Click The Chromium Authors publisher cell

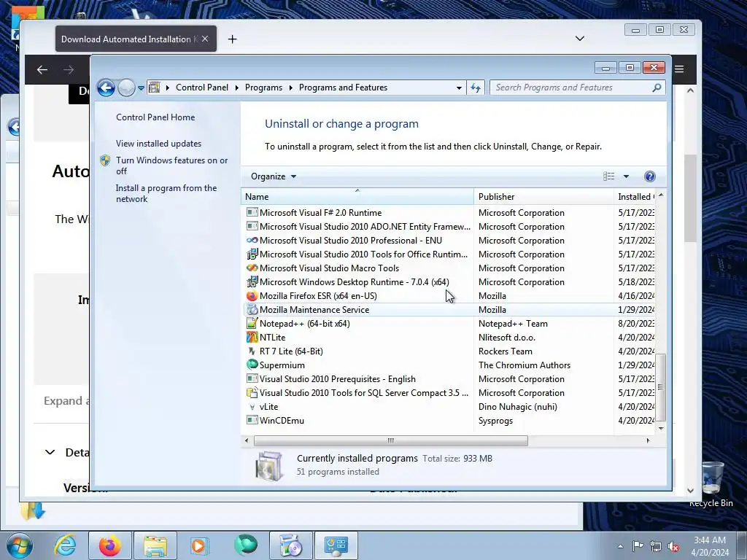coord(525,365)
